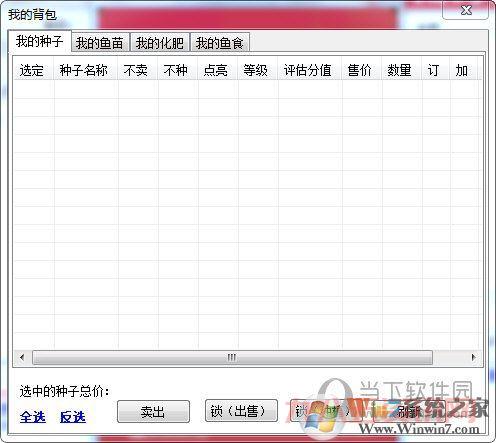The width and height of the screenshot is (496, 443).
Task: Click the horizontal scrollbar thumb
Action: pyautogui.click(x=232, y=357)
